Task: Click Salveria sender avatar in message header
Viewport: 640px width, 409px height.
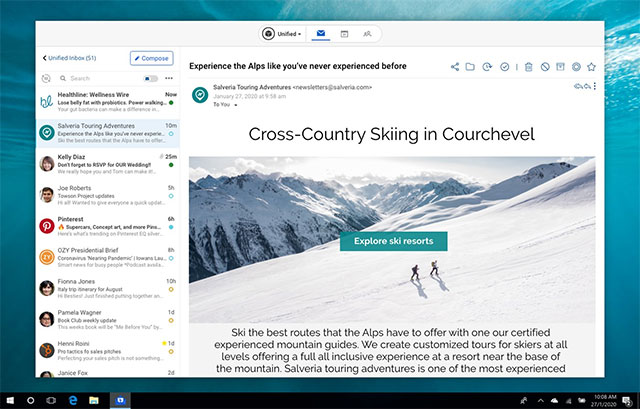Action: tap(200, 95)
